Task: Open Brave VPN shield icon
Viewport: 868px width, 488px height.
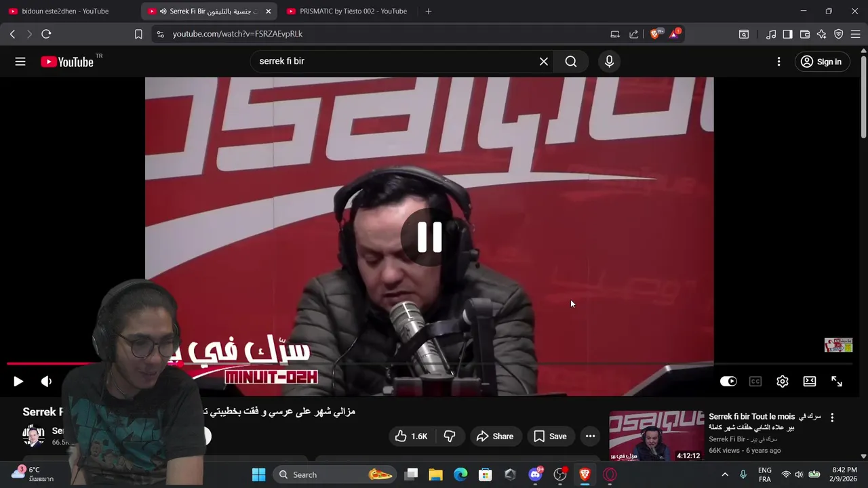Action: pos(839,34)
